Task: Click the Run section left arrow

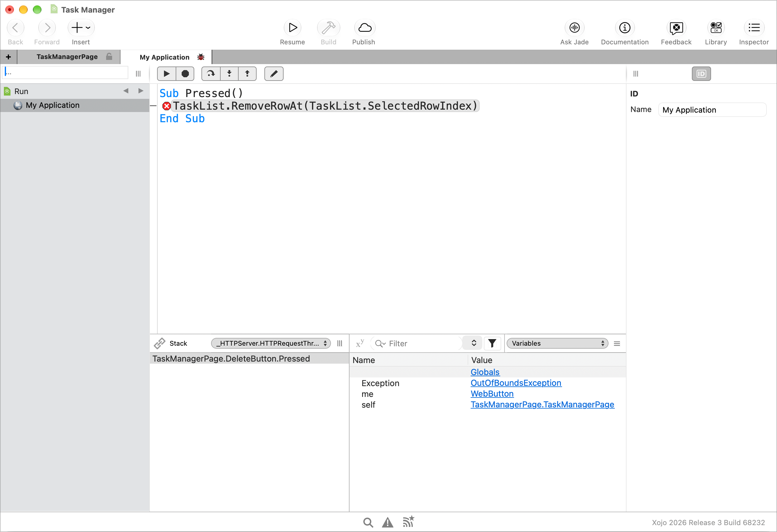Action: [126, 91]
